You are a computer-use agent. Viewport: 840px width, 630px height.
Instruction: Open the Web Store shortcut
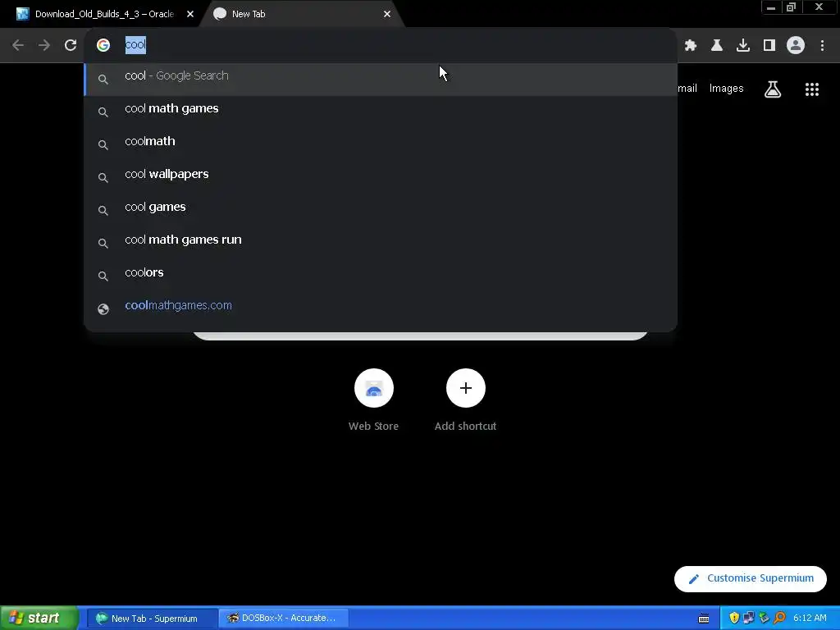(374, 400)
